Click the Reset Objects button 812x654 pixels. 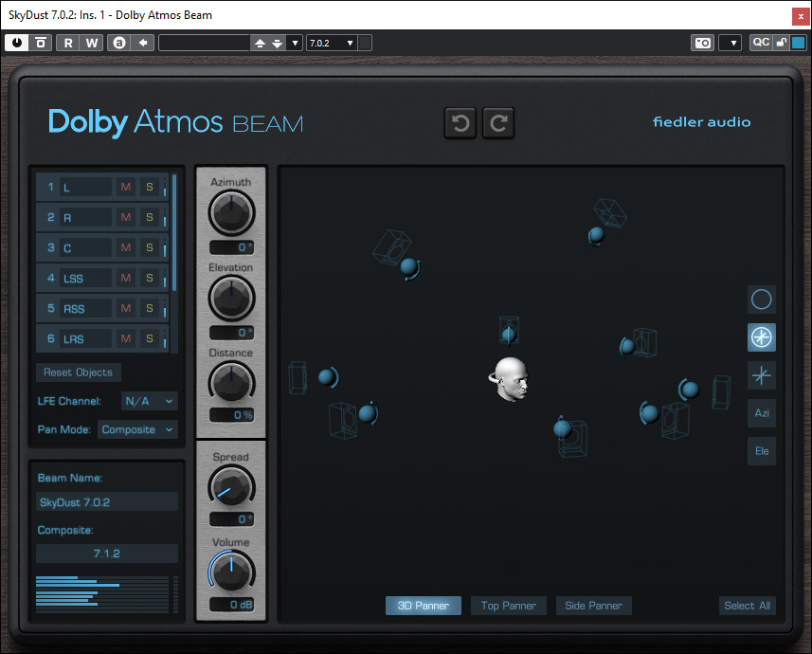(x=78, y=372)
